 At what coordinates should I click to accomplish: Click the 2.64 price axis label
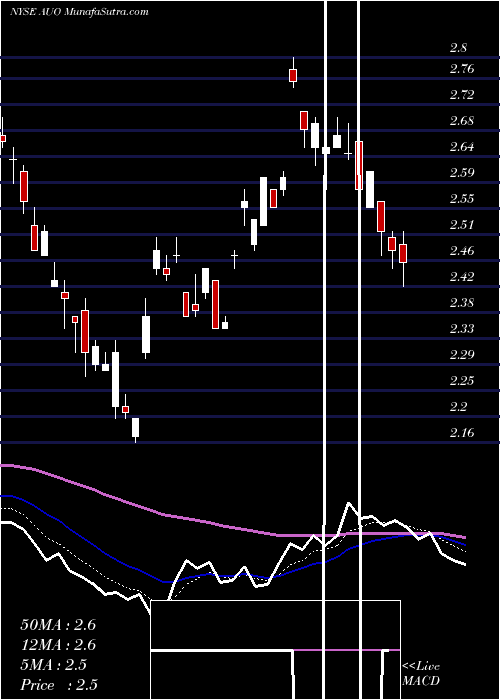pos(462,147)
